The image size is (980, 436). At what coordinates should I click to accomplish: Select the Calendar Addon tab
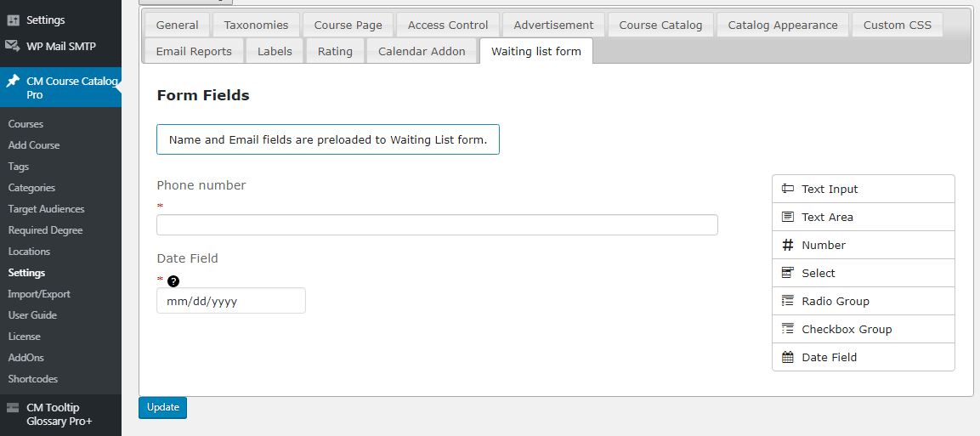point(422,52)
